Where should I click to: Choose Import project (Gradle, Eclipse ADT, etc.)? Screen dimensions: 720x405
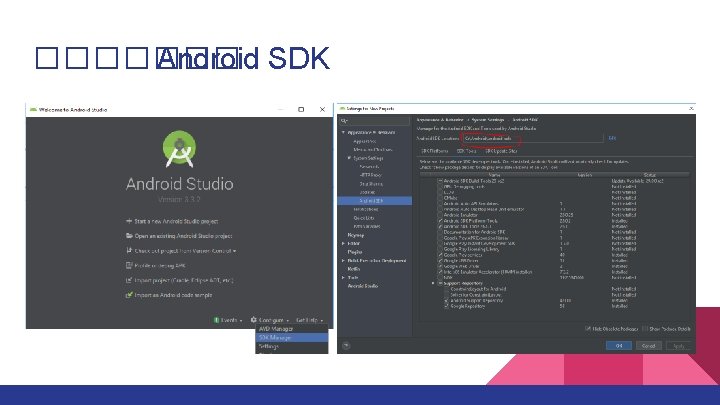click(x=184, y=280)
